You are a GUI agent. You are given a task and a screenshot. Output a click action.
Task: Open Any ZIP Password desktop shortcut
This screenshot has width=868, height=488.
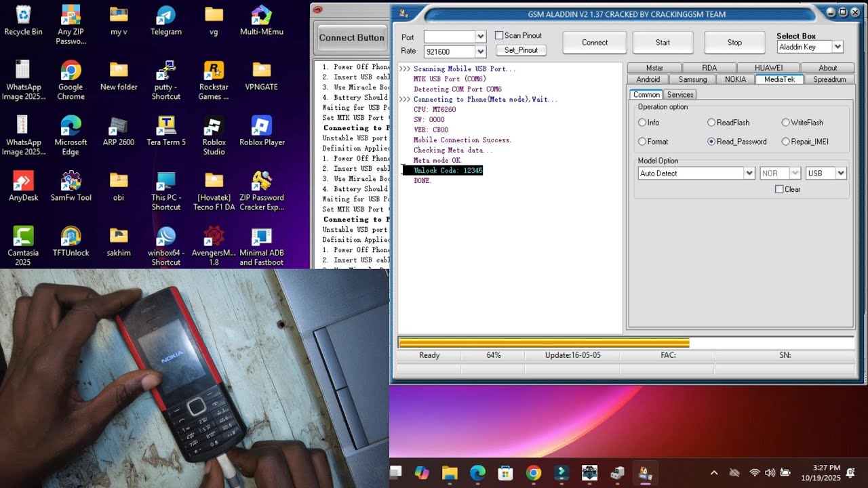click(x=71, y=25)
